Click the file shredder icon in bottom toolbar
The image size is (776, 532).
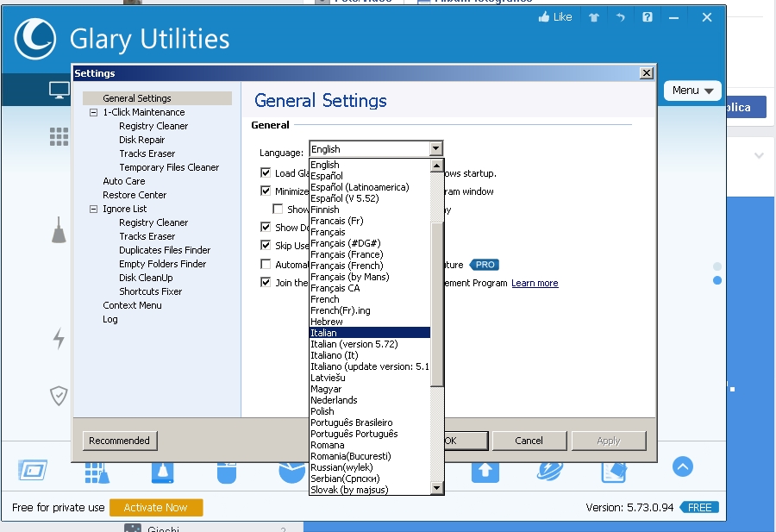pos(614,473)
